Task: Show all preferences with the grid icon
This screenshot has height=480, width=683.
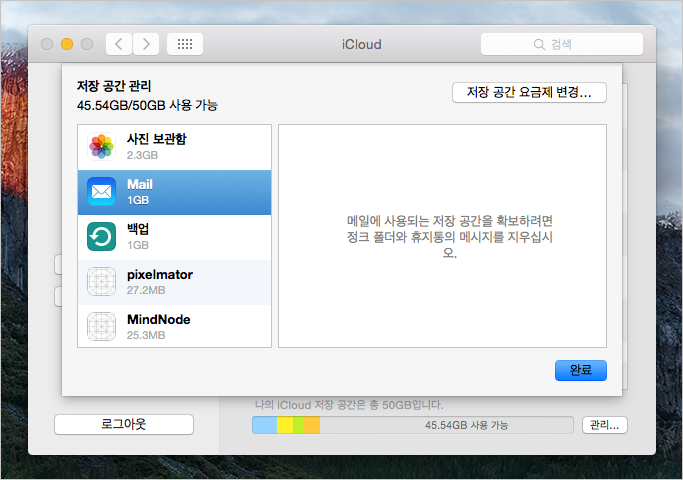Action: [x=185, y=44]
